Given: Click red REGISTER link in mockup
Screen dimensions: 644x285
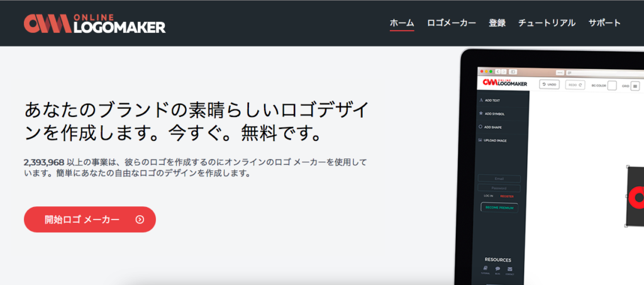Looking at the screenshot, I should (507, 196).
